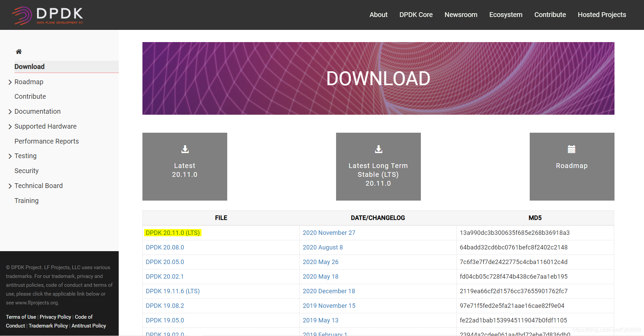The width and height of the screenshot is (644, 336).
Task: Open Technical Board in the sidebar
Action: point(39,186)
